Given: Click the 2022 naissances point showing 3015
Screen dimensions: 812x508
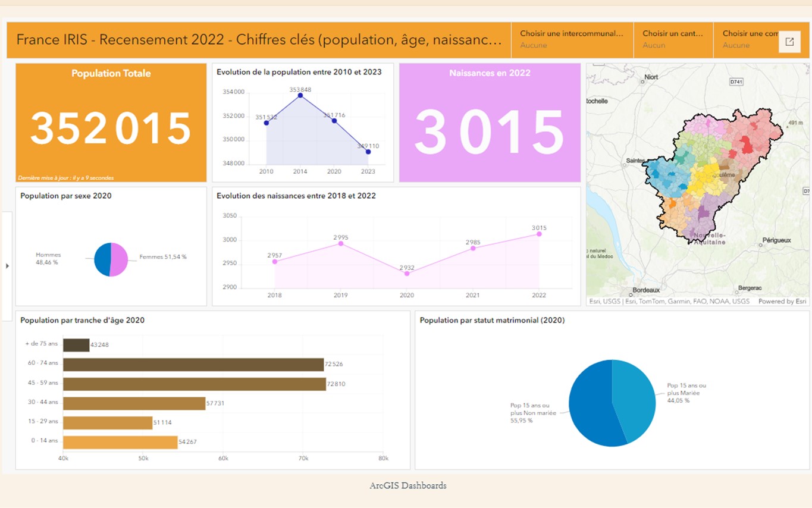Looking at the screenshot, I should 538,234.
